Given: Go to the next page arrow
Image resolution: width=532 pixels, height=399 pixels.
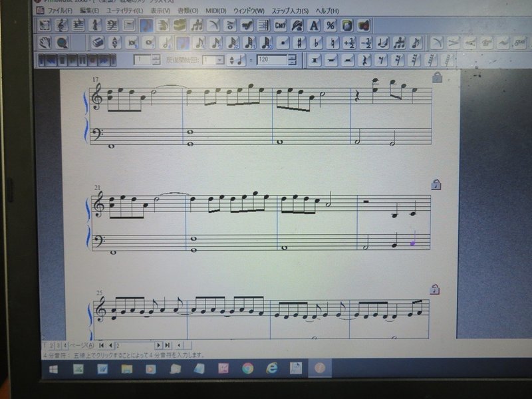Looking at the screenshot, I should [x=158, y=345].
